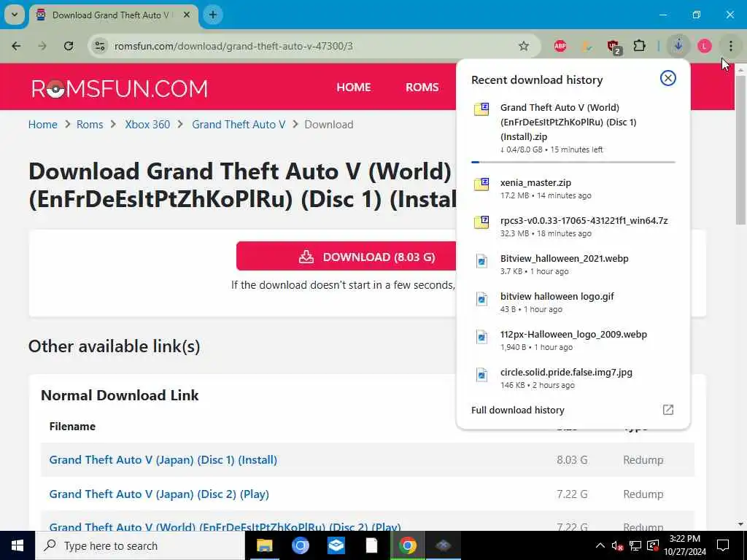This screenshot has width=747, height=560.
Task: Click the xenia_master.zip file icon
Action: [x=481, y=183]
